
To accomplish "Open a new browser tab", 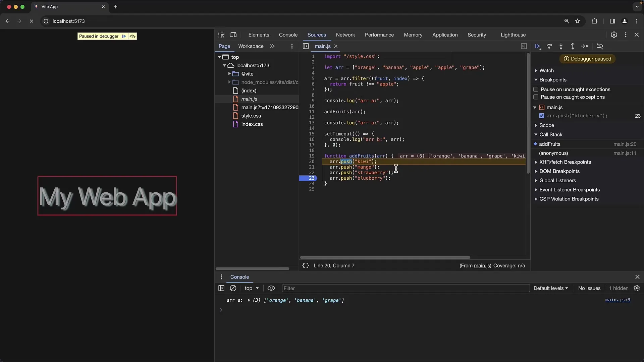I will (x=115, y=7).
